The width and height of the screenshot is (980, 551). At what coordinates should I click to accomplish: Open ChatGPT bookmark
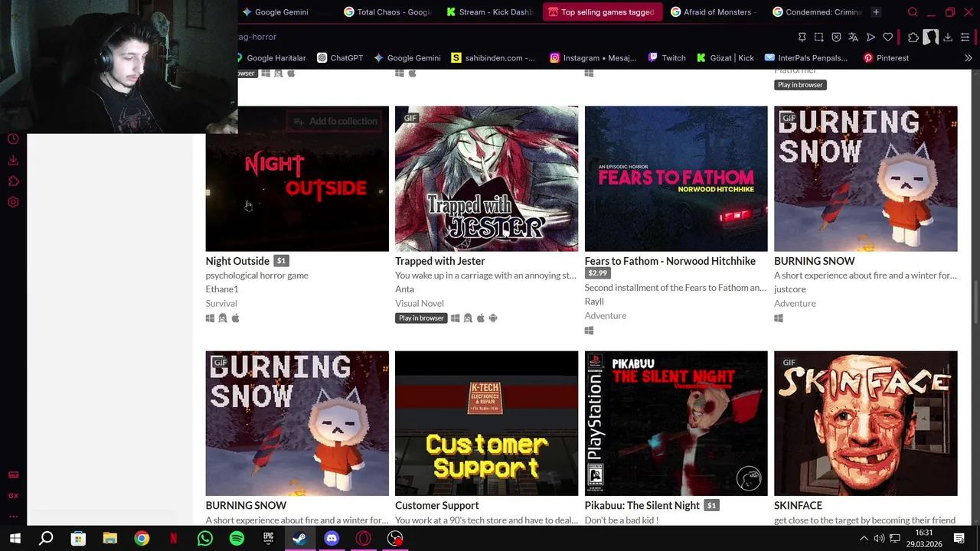(340, 58)
